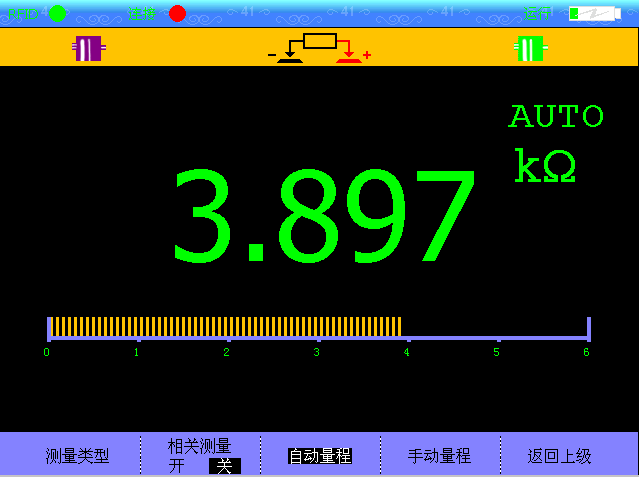639x477 pixels.
Task: Click the purple capacitor icon
Action: [88, 48]
